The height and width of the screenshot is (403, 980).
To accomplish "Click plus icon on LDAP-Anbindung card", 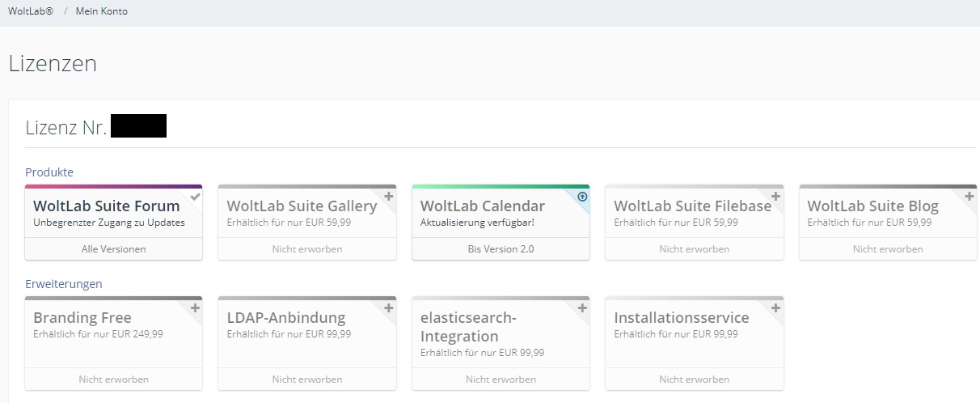I will (x=389, y=308).
